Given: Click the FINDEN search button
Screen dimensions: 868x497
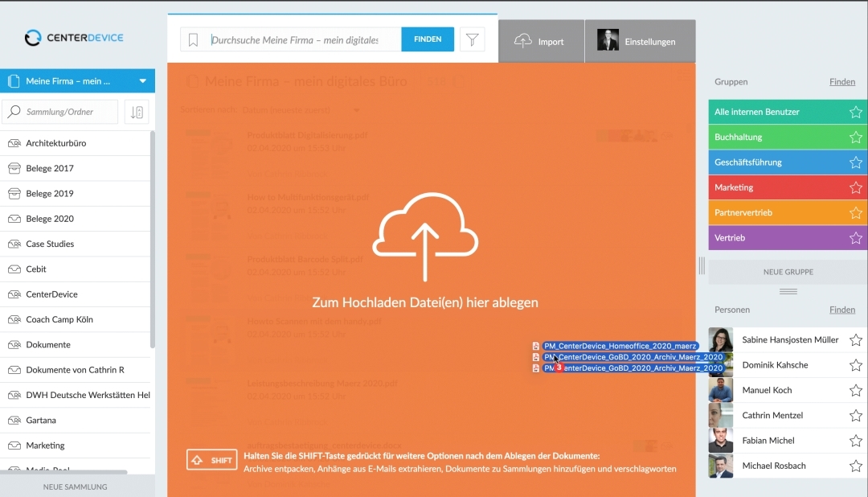Looking at the screenshot, I should pyautogui.click(x=428, y=39).
